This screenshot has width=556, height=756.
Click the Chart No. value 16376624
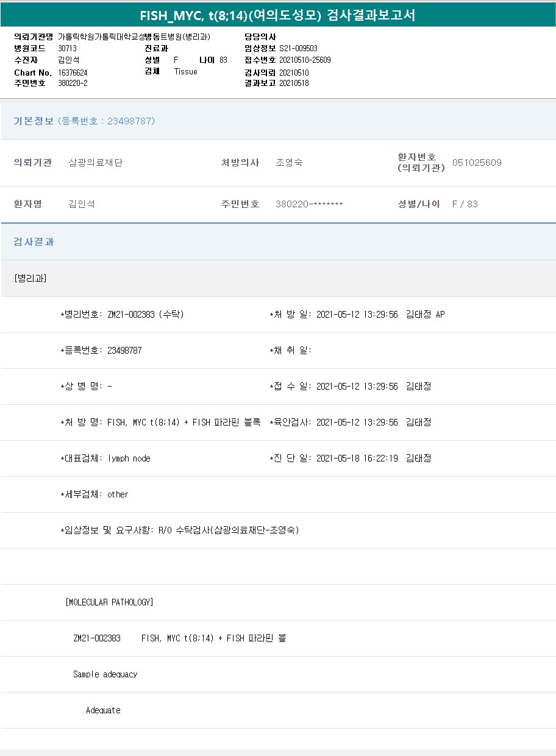[73, 73]
